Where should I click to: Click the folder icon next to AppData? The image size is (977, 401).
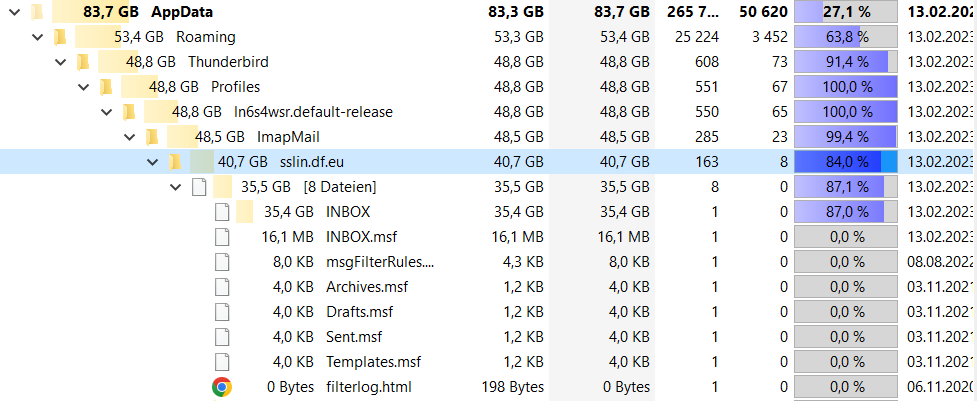tap(37, 12)
